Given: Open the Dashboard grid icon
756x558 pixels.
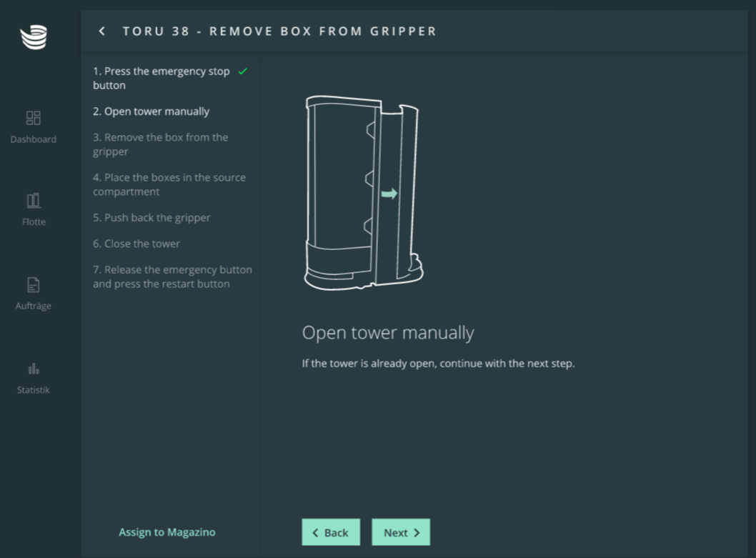Looking at the screenshot, I should coord(34,118).
